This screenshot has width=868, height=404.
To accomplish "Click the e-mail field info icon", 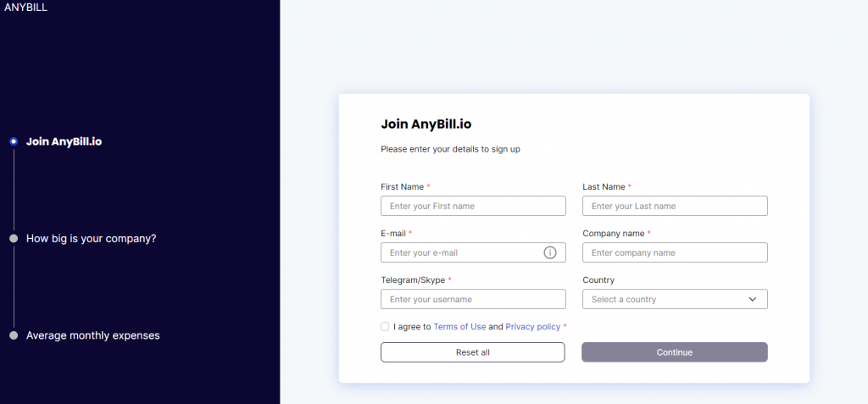I will tap(549, 252).
